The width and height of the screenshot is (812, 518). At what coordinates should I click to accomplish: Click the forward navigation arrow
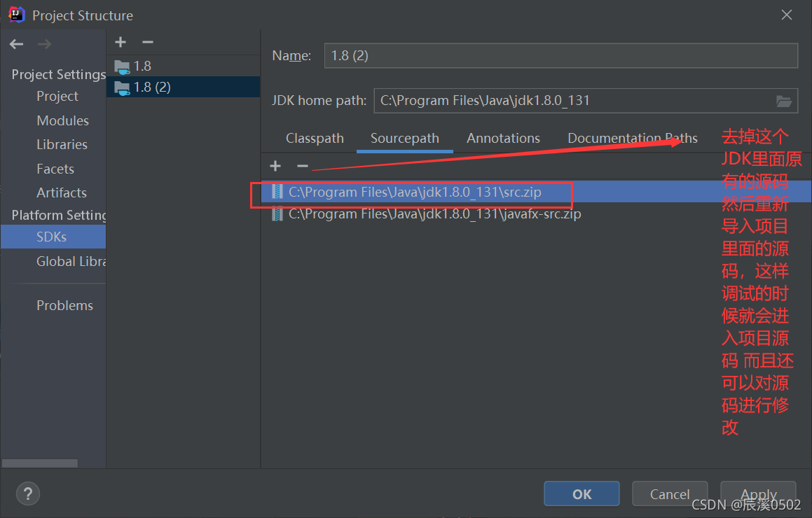(45, 44)
